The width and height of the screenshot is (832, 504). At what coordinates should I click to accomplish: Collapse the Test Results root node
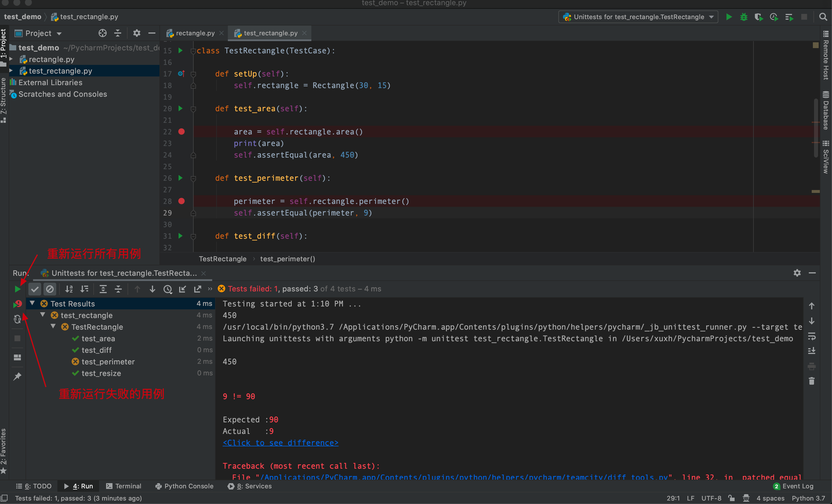tap(32, 303)
